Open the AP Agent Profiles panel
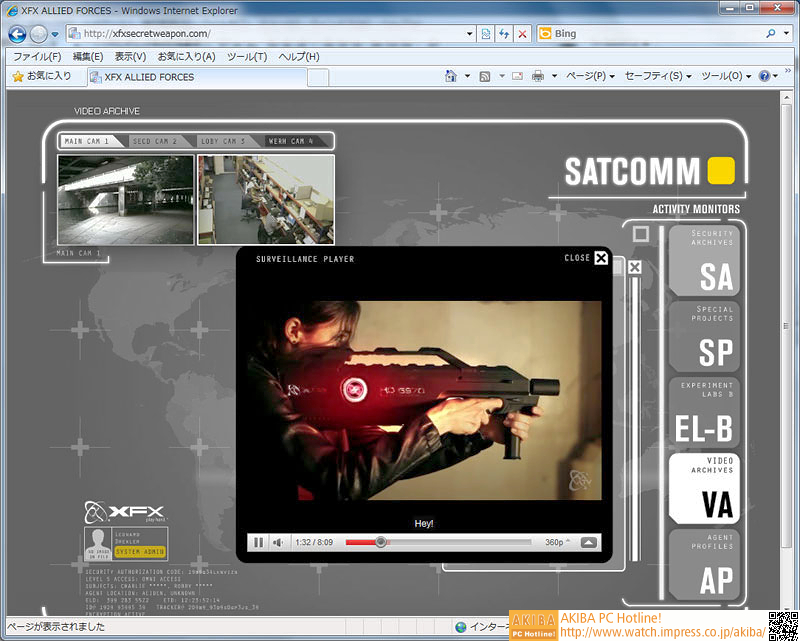This screenshot has width=800, height=641. point(704,565)
